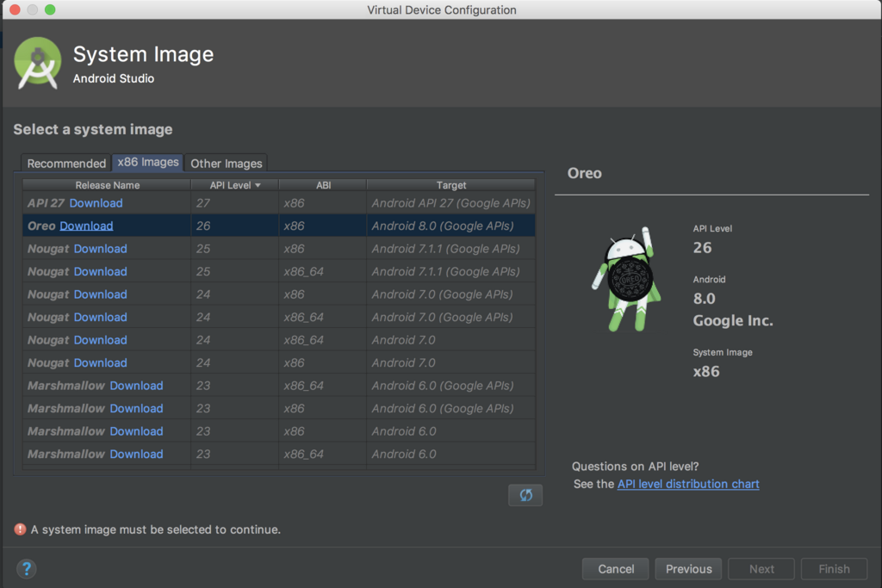Click the Release Name column header
882x588 pixels.
click(x=107, y=185)
